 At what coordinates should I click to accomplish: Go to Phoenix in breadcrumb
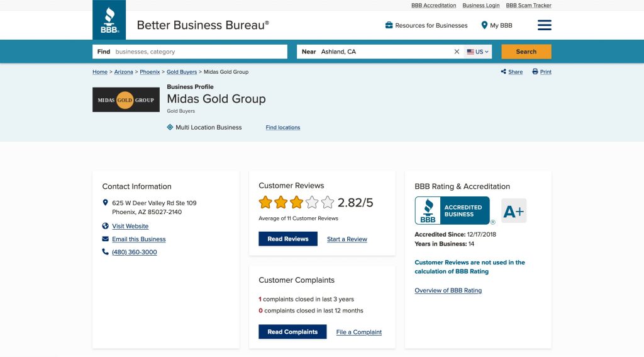tap(150, 72)
